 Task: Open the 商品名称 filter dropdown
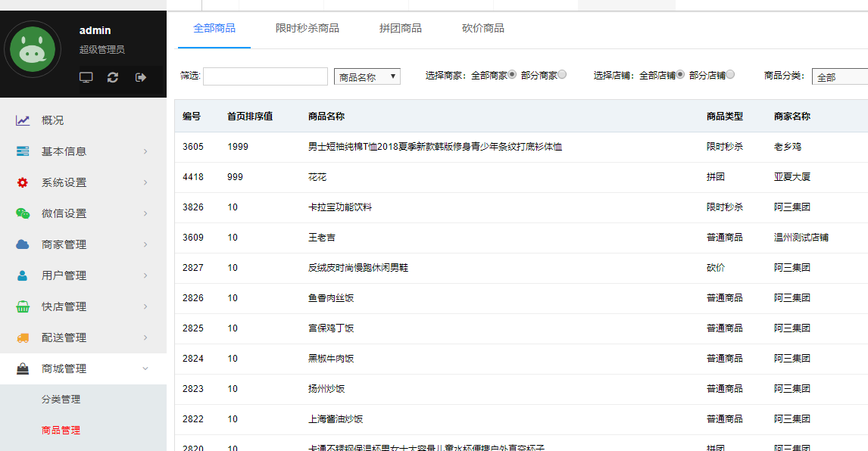click(x=367, y=76)
